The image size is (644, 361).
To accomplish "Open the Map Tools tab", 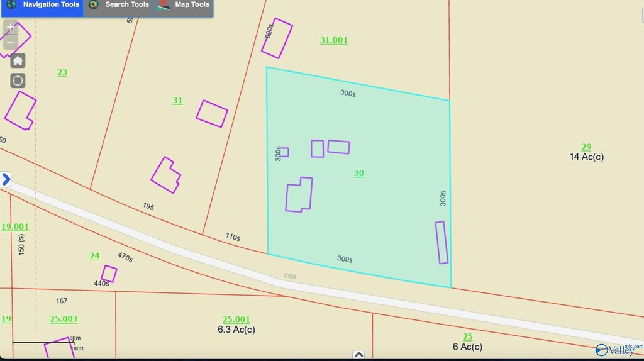I will pos(192,5).
